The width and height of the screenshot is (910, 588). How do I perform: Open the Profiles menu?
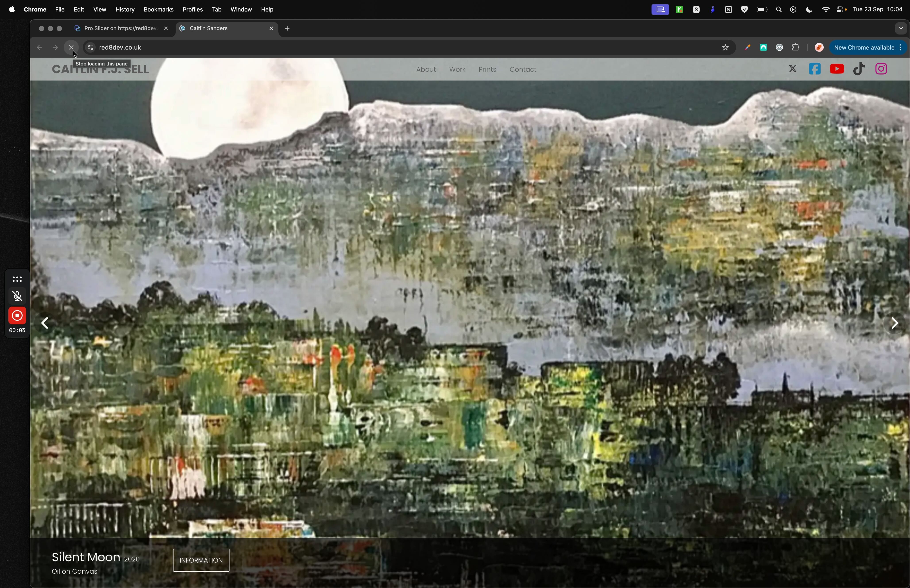[193, 10]
